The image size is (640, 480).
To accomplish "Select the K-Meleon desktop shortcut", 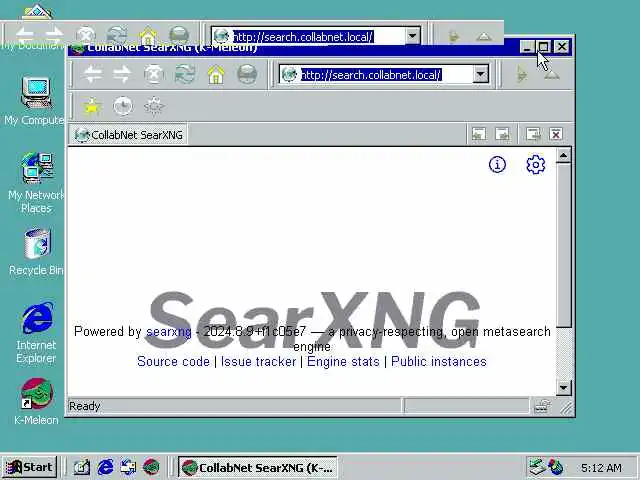I will click(36, 402).
